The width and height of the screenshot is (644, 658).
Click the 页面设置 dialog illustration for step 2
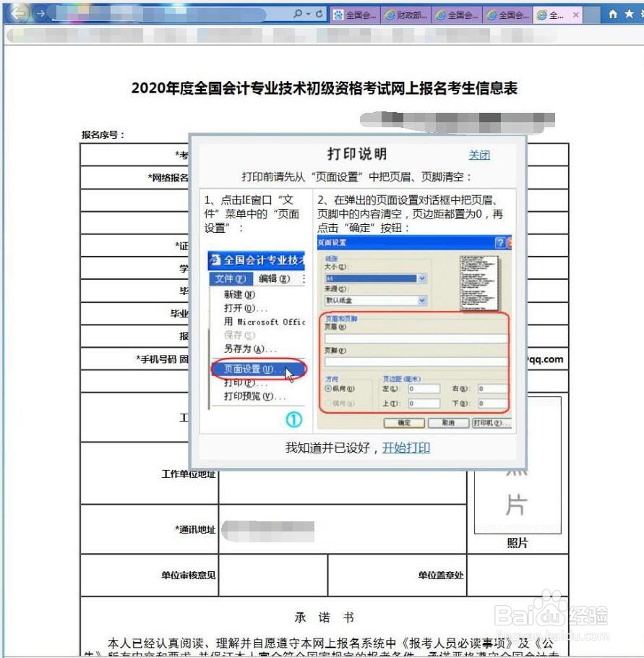click(x=414, y=333)
